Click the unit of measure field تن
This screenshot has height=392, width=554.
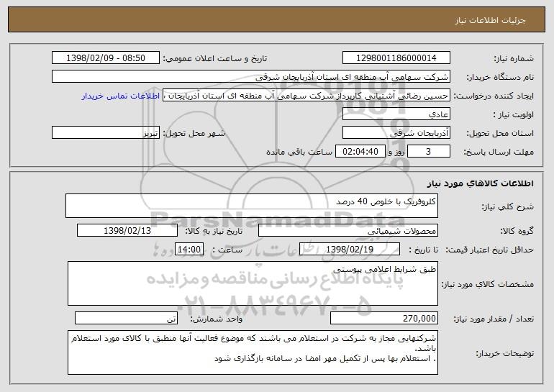point(126,318)
